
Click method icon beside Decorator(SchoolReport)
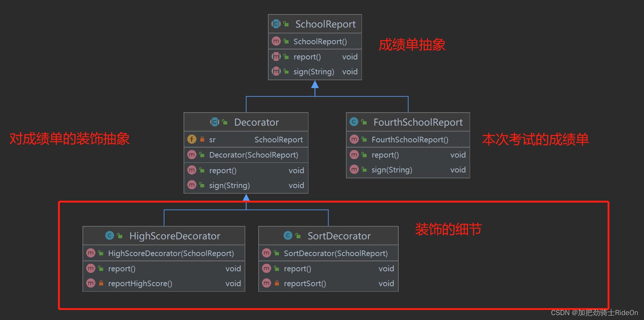click(x=192, y=155)
